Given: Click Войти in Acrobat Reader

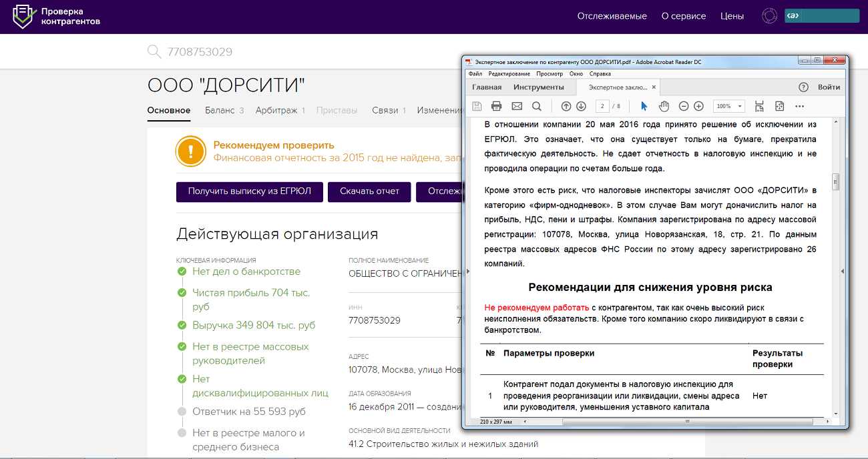Looking at the screenshot, I should (829, 87).
